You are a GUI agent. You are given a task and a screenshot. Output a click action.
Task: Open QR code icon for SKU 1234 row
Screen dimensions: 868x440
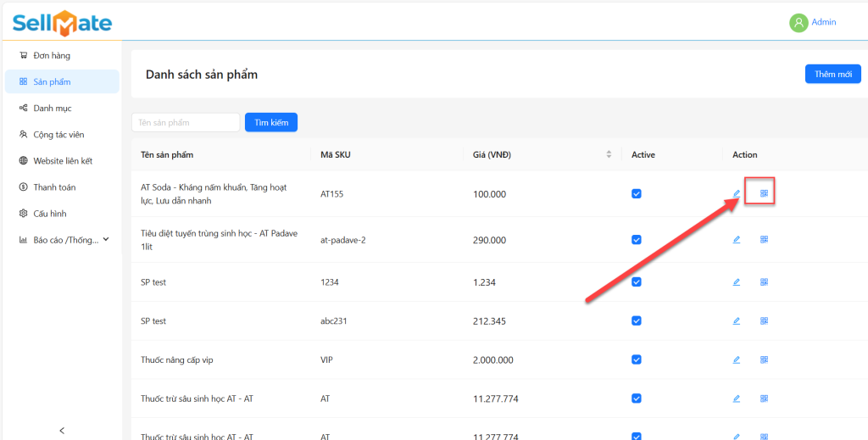click(x=764, y=281)
